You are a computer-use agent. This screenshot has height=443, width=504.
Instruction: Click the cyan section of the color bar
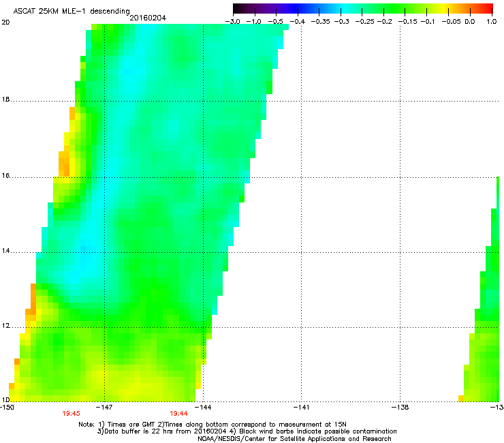click(x=345, y=8)
